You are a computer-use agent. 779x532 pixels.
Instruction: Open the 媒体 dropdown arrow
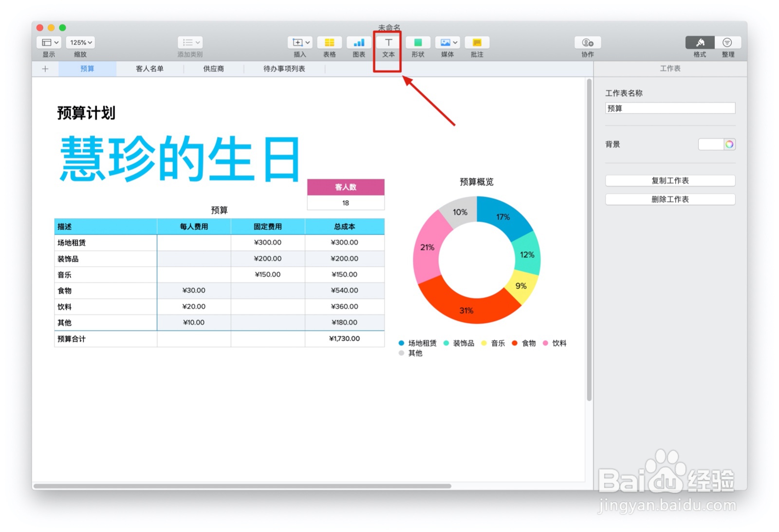455,42
